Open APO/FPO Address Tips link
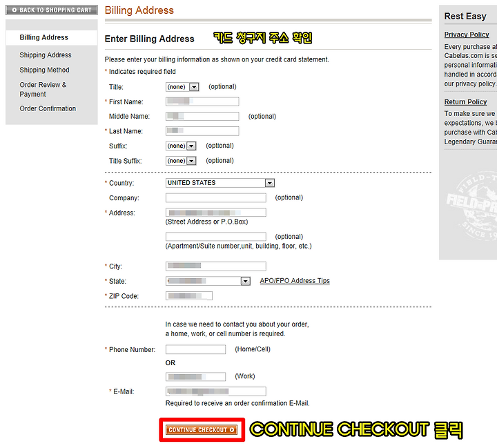 pyautogui.click(x=295, y=280)
